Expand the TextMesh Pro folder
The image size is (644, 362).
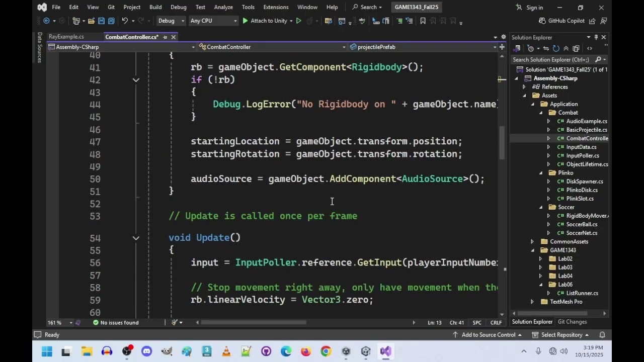click(x=532, y=302)
